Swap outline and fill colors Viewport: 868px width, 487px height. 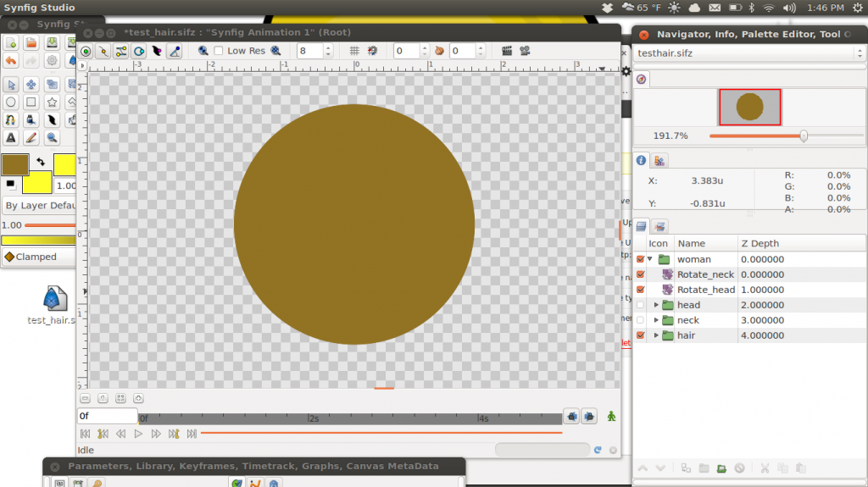pyautogui.click(x=41, y=162)
